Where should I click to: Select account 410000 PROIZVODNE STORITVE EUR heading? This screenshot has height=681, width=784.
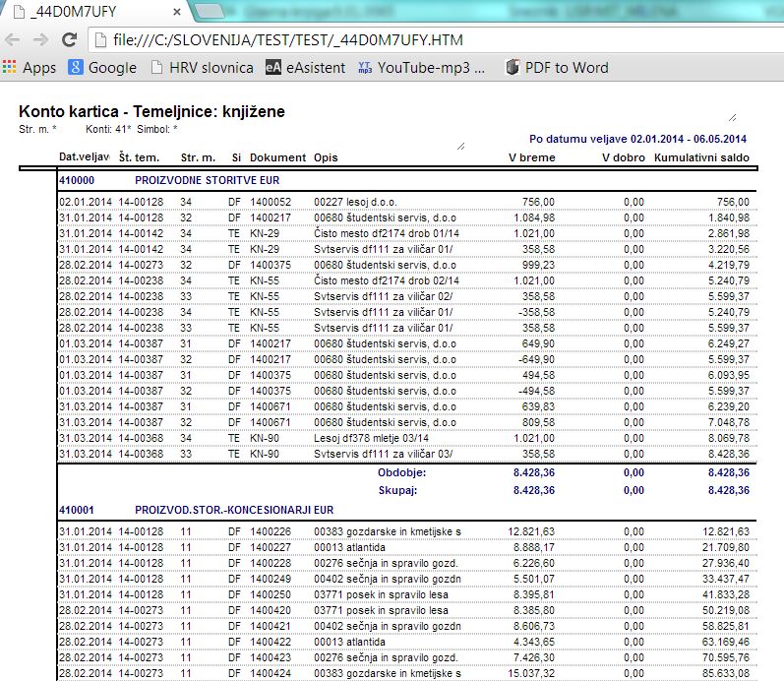pyautogui.click(x=169, y=180)
